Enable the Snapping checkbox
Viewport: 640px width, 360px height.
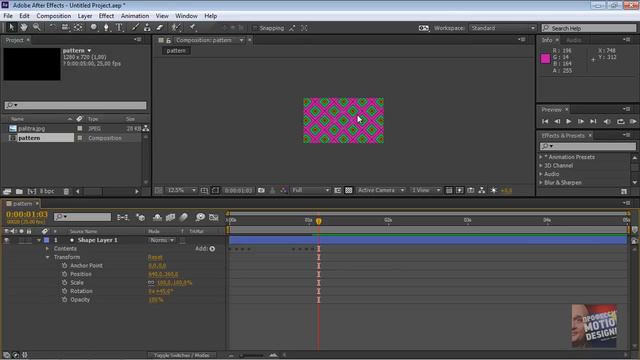(x=255, y=28)
